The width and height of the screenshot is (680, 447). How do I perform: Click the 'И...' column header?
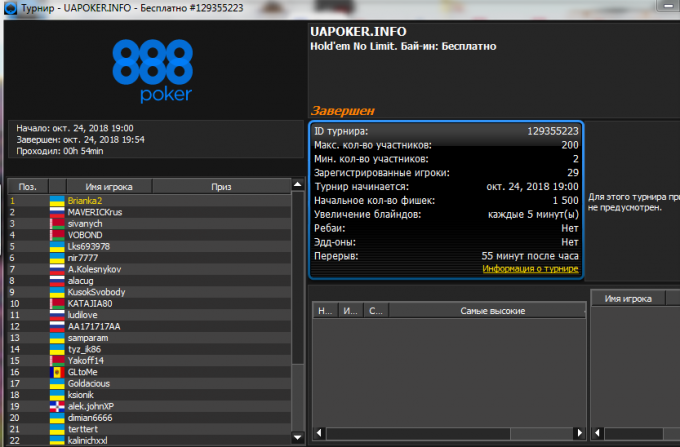(x=350, y=311)
